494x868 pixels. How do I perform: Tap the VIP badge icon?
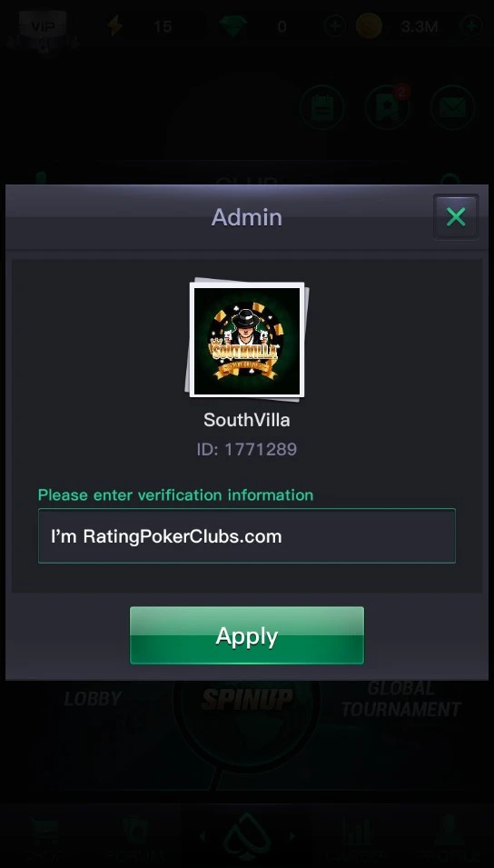pyautogui.click(x=43, y=26)
